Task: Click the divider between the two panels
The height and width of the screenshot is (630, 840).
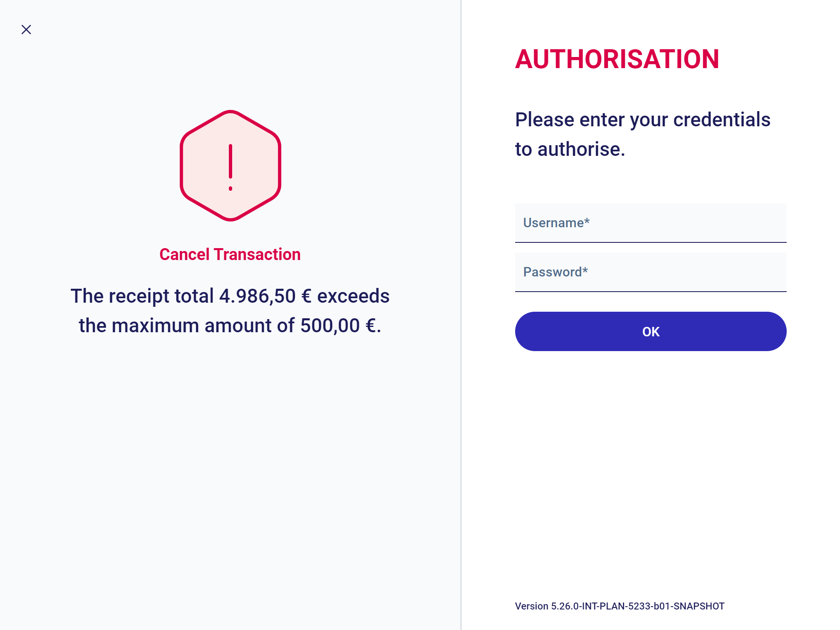Action: [461, 315]
